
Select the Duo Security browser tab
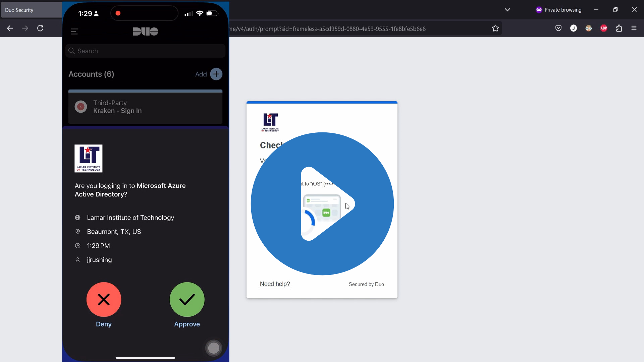coord(32,10)
